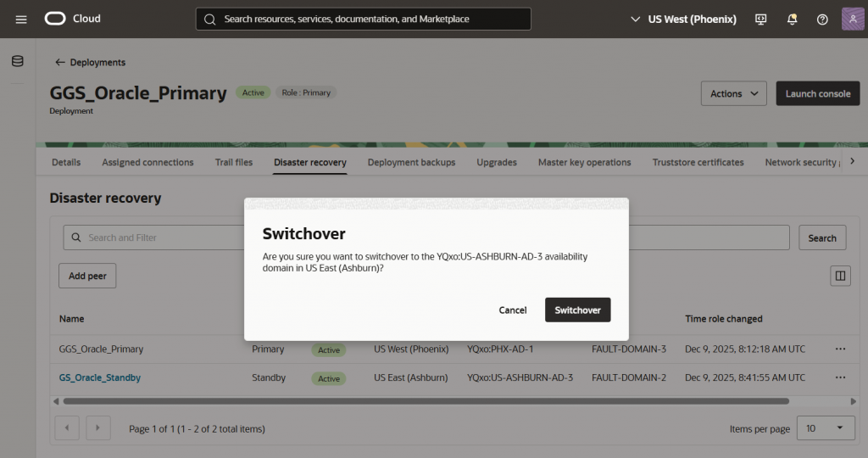Open the Cloud Shell developer tools icon
The height and width of the screenshot is (458, 868).
pos(761,20)
